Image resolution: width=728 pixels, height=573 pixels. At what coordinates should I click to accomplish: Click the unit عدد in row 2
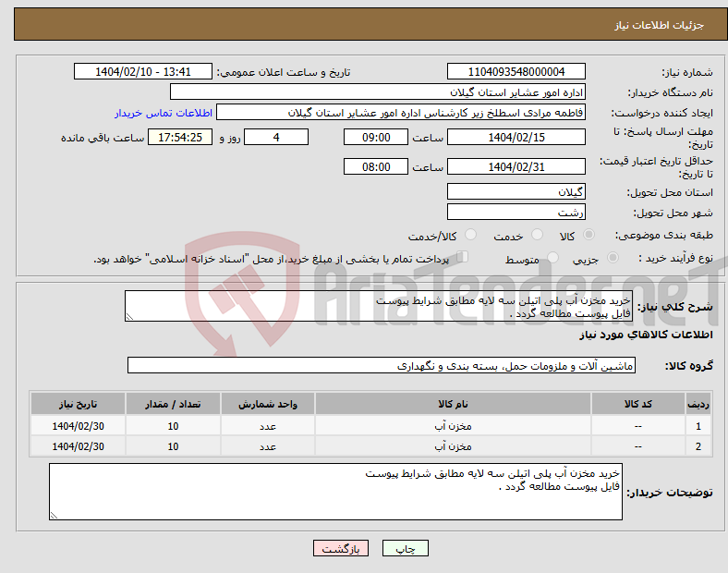pos(268,446)
